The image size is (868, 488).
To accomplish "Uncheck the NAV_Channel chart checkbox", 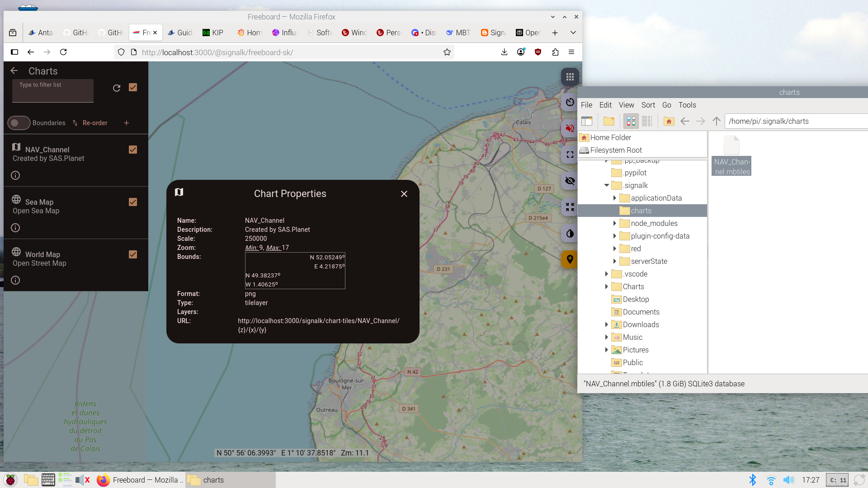I will click(x=133, y=150).
